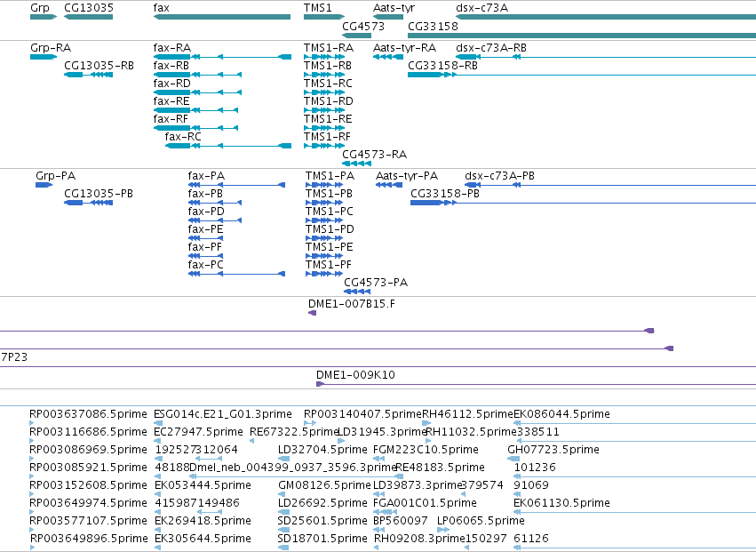Select the CG33158 gene label
Viewport: 756px width, 552px height.
pos(433,26)
